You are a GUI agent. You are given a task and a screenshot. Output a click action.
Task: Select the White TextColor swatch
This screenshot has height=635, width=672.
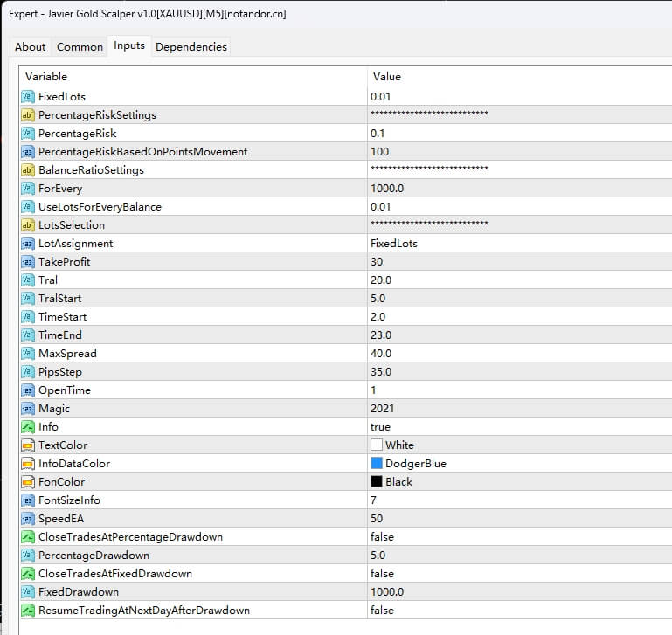[x=377, y=445]
